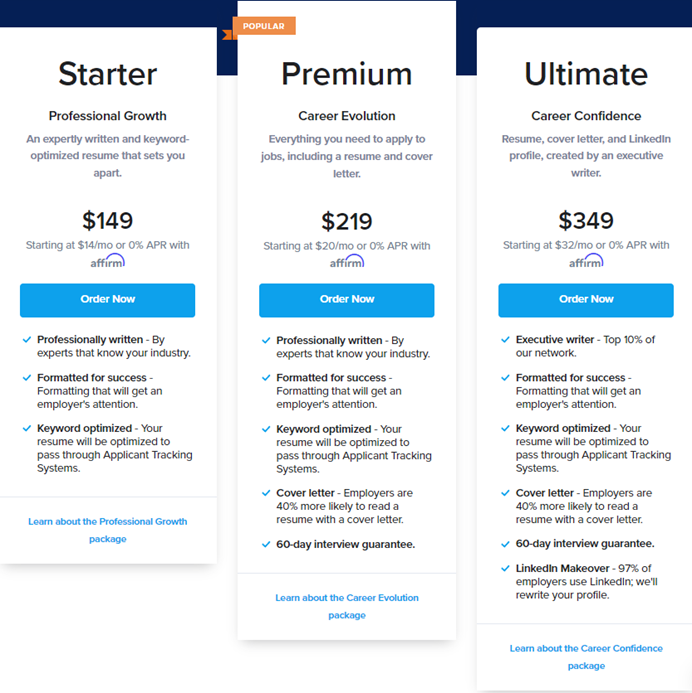Select the Starter plan title
The image size is (692, 693).
point(107,74)
